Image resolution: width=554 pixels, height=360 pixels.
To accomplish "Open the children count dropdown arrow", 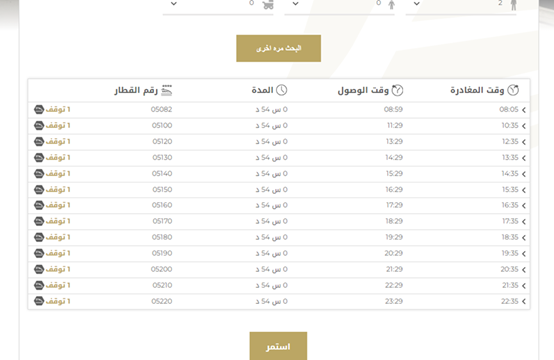I will pos(296,4).
